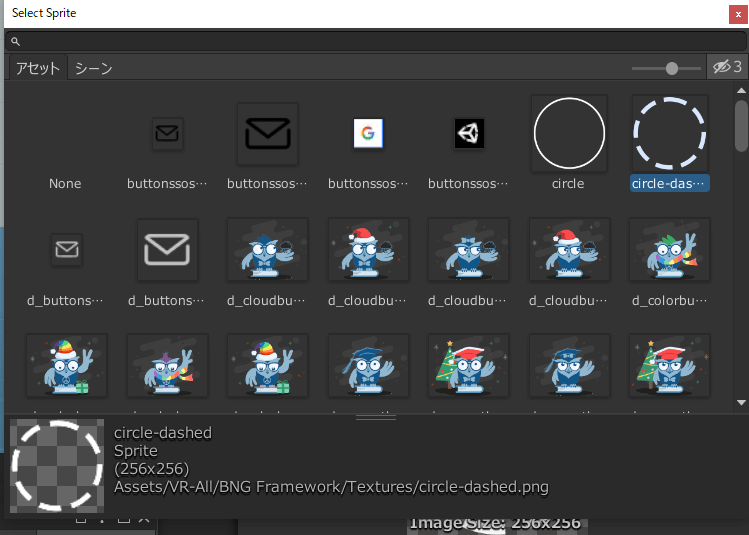
Task: Select the circle-dashed sprite thumbnail
Action: click(x=670, y=133)
